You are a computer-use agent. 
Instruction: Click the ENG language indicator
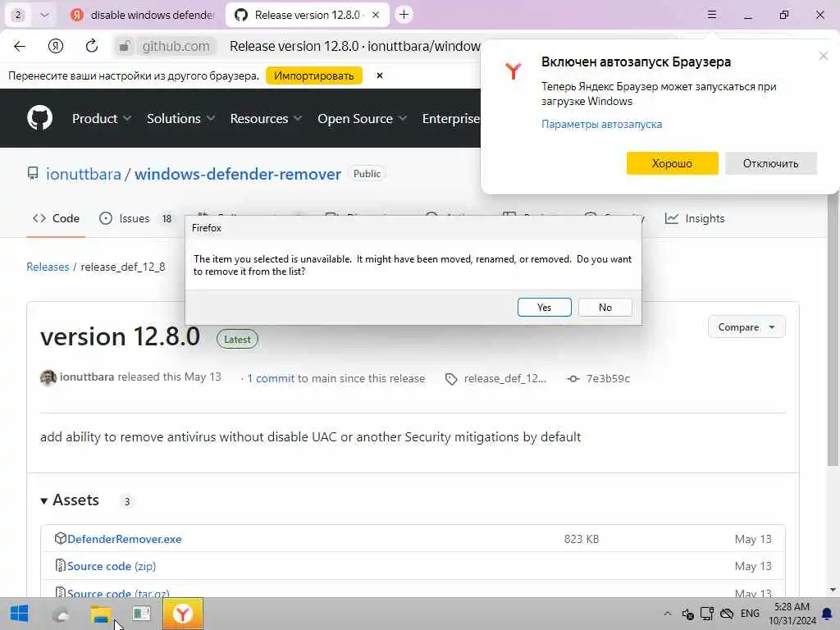point(750,614)
